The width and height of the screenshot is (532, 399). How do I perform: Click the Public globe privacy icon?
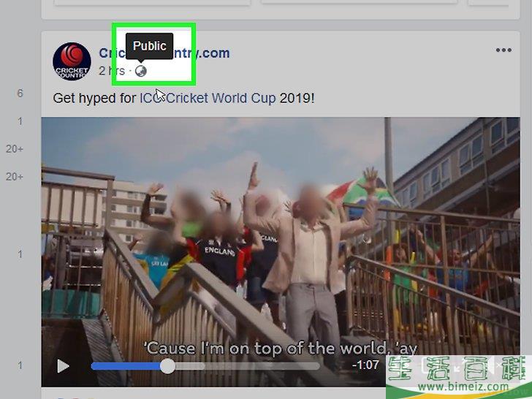click(140, 71)
